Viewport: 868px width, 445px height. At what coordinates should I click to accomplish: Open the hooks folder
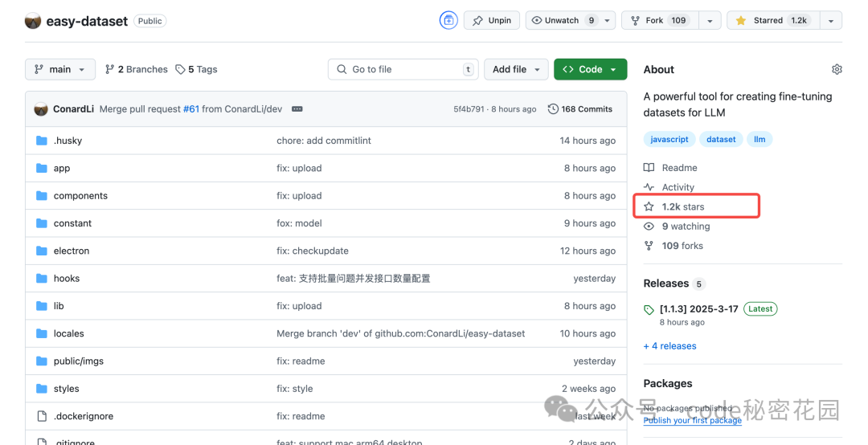tap(67, 279)
